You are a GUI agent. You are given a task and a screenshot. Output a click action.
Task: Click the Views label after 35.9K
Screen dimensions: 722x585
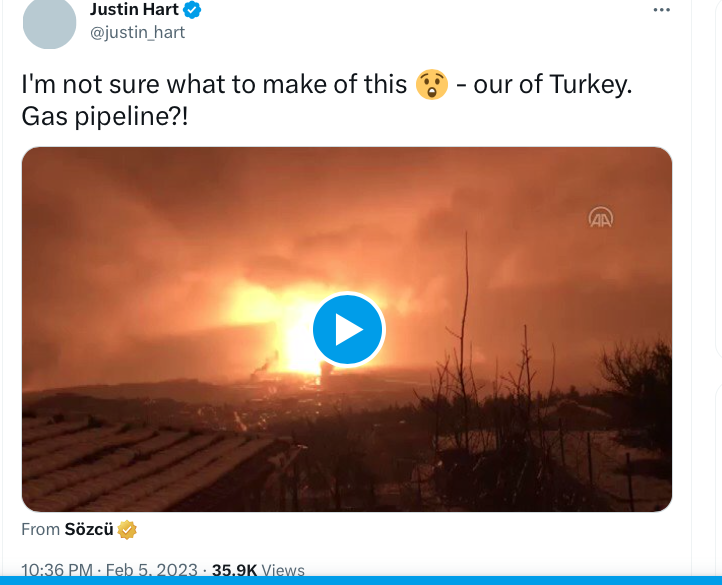tap(283, 571)
